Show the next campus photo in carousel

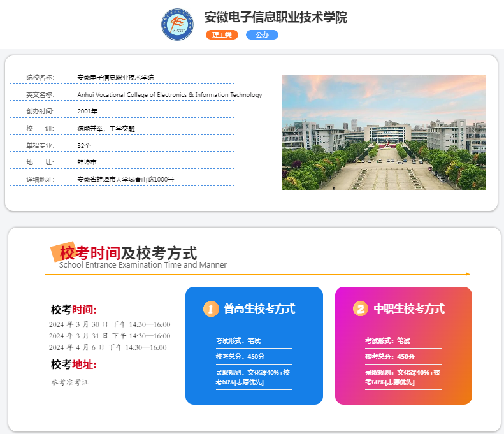(x=473, y=133)
